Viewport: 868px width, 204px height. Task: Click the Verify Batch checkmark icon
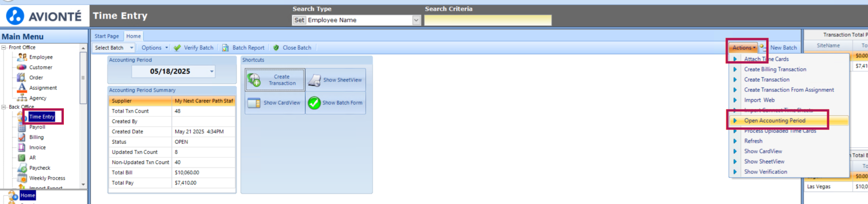tap(177, 48)
